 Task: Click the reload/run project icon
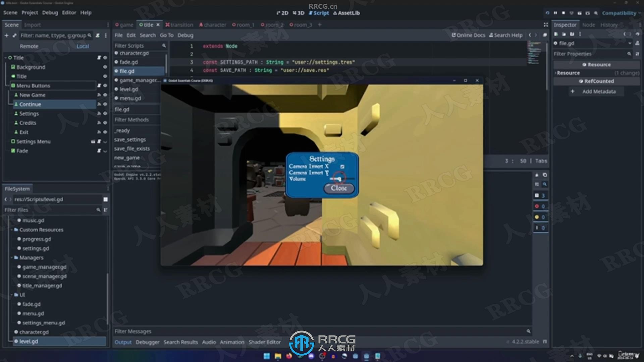point(547,13)
